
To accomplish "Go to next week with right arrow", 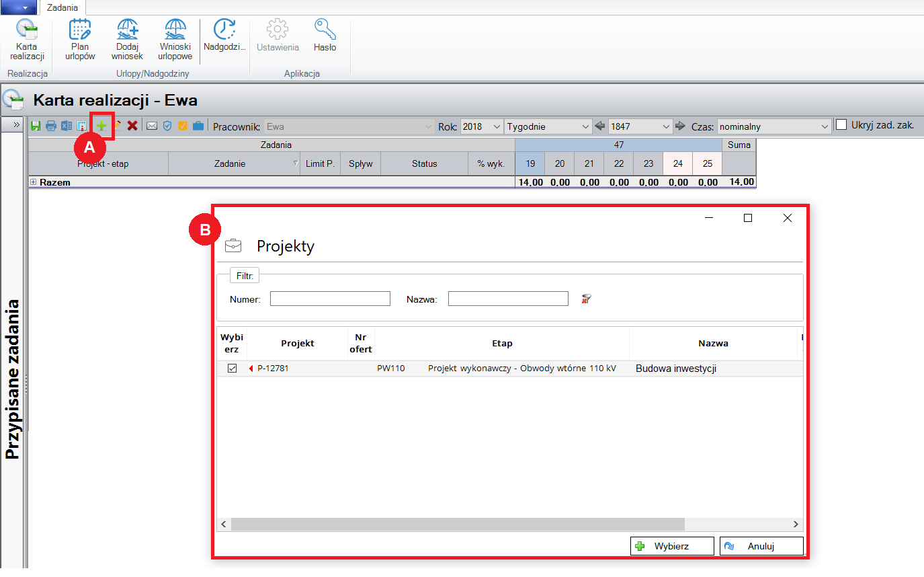I will pos(681,126).
